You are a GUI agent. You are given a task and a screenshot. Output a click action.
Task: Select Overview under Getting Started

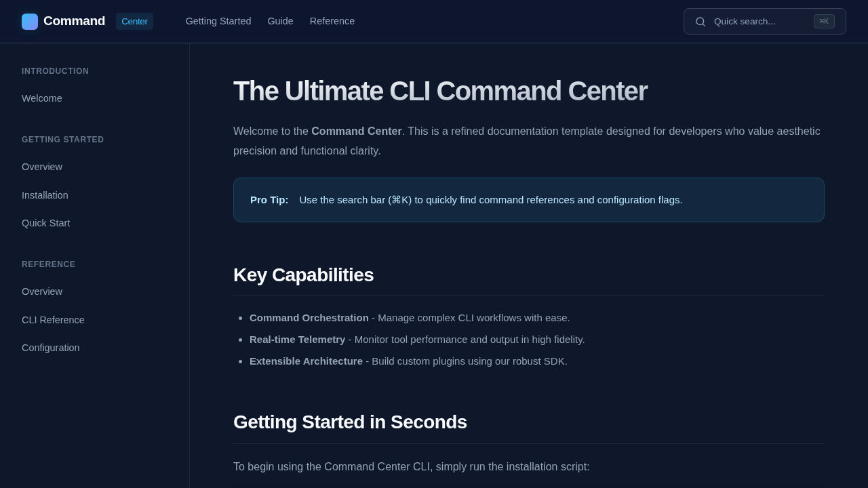click(x=41, y=167)
